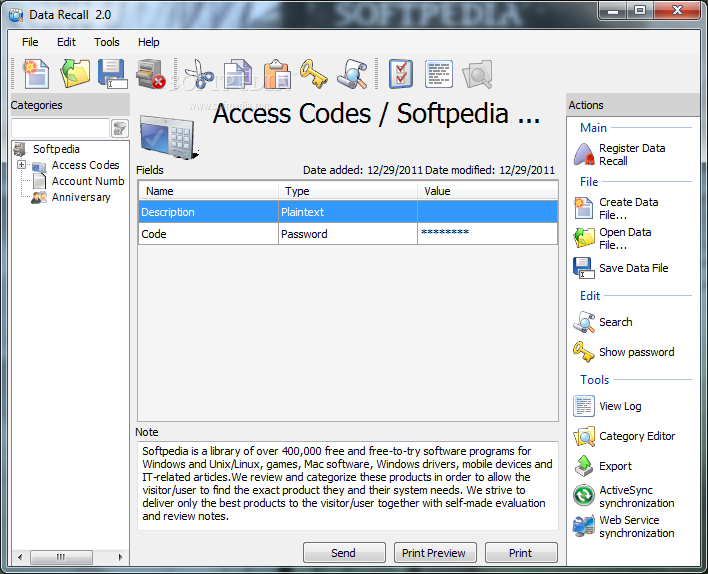This screenshot has height=574, width=708.
Task: Click the ActiveSync synchronization icon
Action: pos(584,495)
